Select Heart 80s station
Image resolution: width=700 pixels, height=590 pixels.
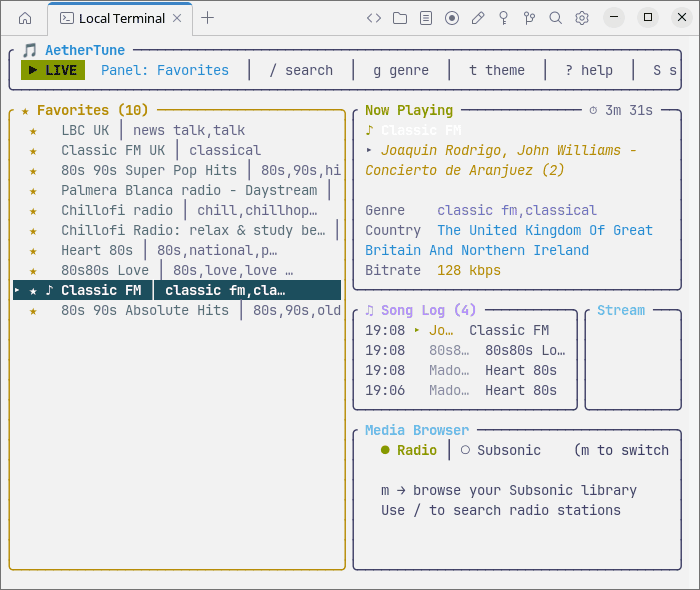(x=179, y=251)
